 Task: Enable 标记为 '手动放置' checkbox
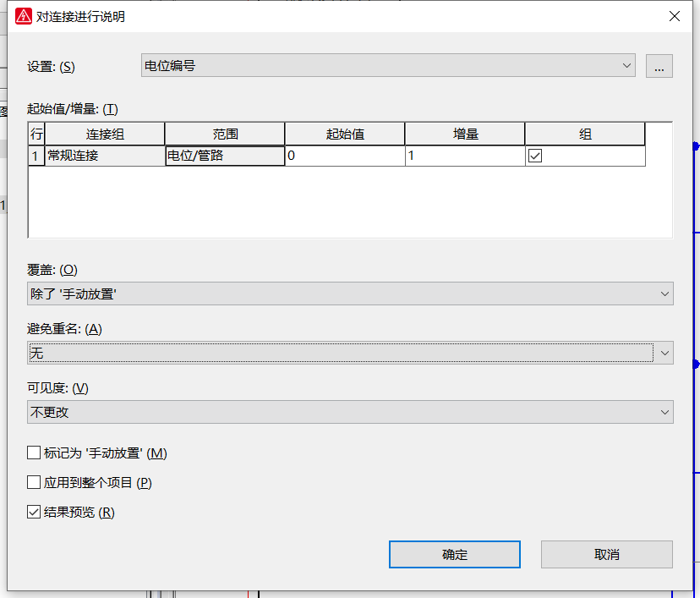tap(34, 453)
